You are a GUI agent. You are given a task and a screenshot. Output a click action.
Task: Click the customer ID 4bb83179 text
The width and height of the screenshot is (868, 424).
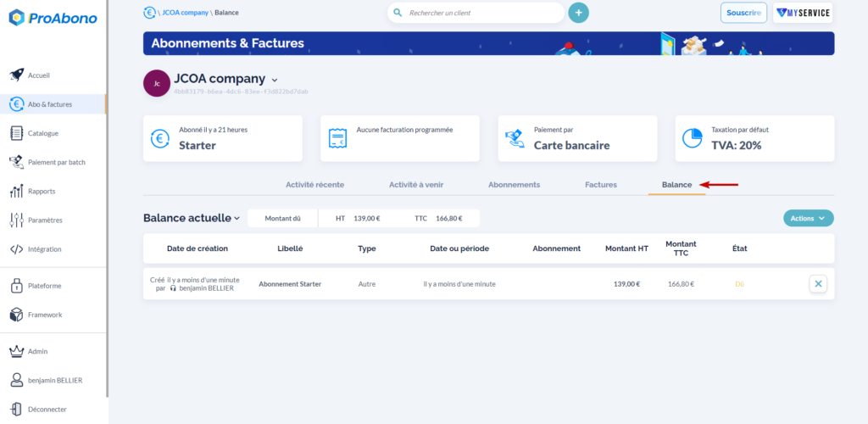(241, 92)
